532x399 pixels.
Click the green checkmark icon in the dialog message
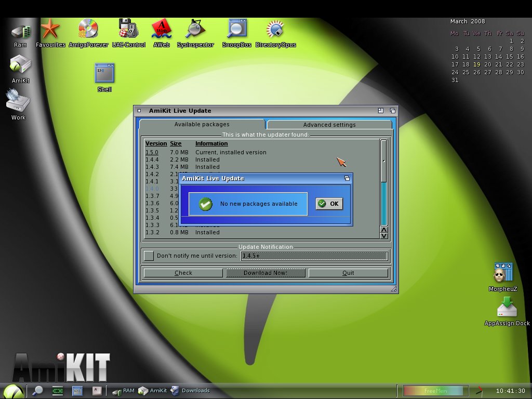click(x=205, y=204)
